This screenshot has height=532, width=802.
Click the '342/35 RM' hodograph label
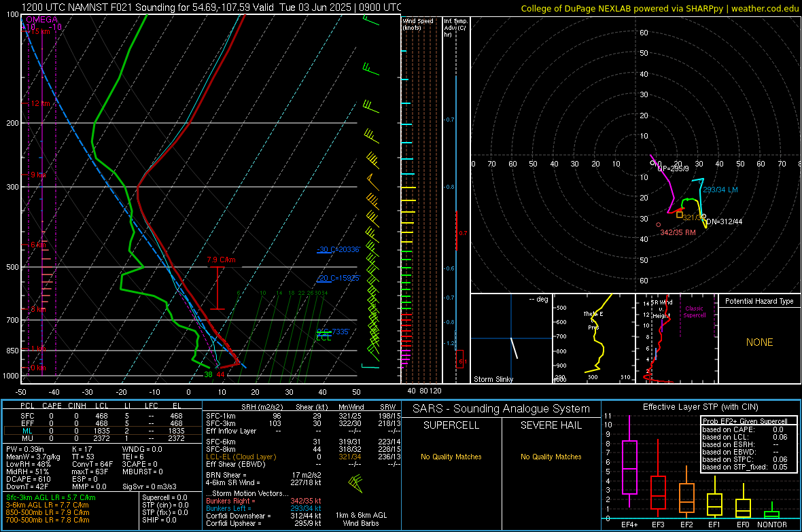click(678, 233)
